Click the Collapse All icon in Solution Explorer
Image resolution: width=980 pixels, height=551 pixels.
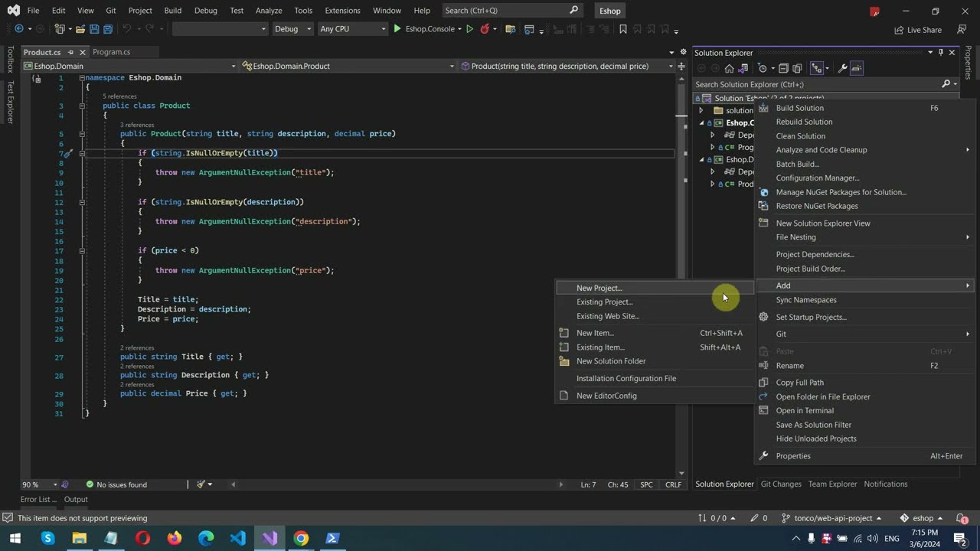coord(783,68)
